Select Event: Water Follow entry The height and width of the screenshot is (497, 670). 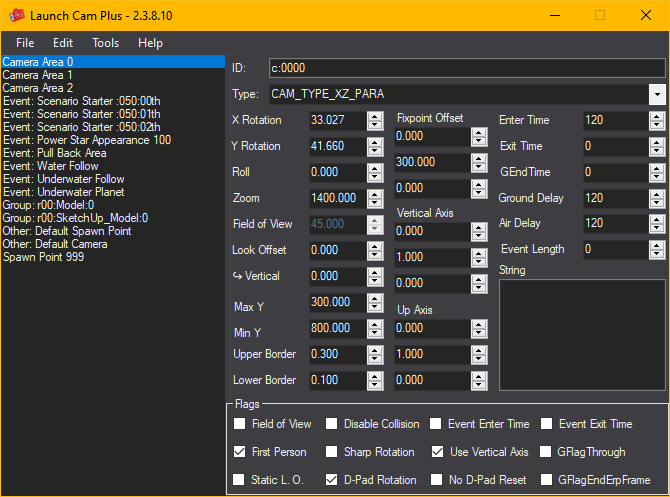coord(113,166)
